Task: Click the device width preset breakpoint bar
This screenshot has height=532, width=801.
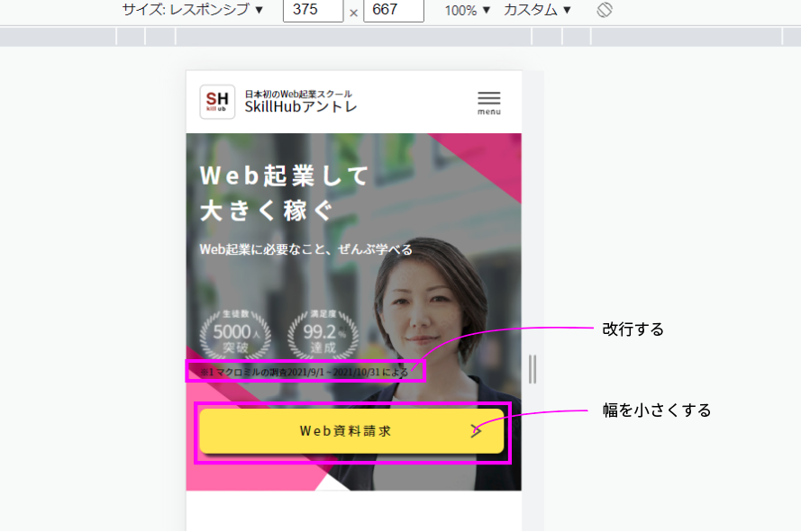Action: [x=400, y=37]
